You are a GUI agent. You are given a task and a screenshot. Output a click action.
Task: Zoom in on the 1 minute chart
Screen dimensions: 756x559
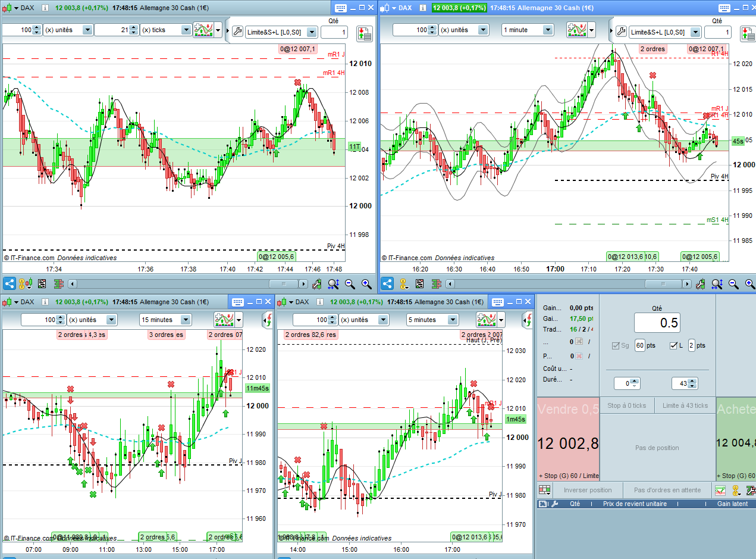click(x=750, y=285)
